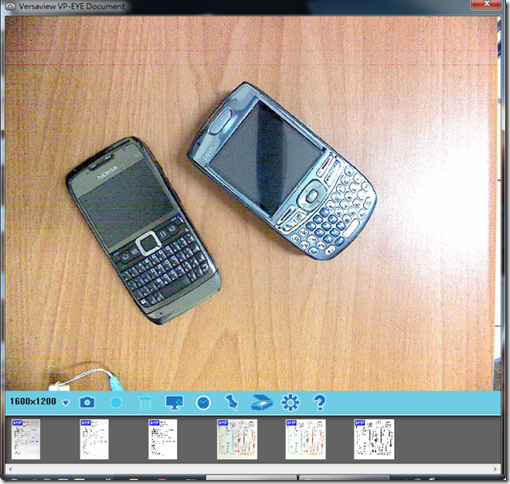
Task: Open help with the question mark icon
Action: [x=320, y=403]
